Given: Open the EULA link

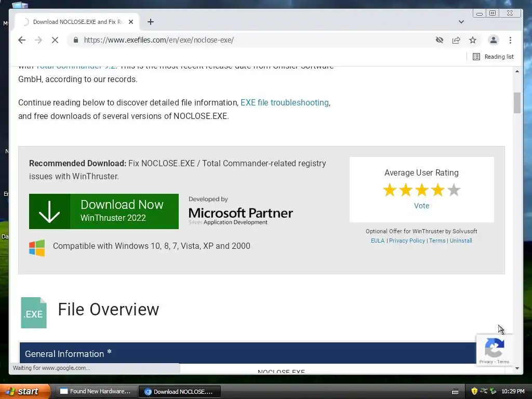Looking at the screenshot, I should [x=377, y=241].
